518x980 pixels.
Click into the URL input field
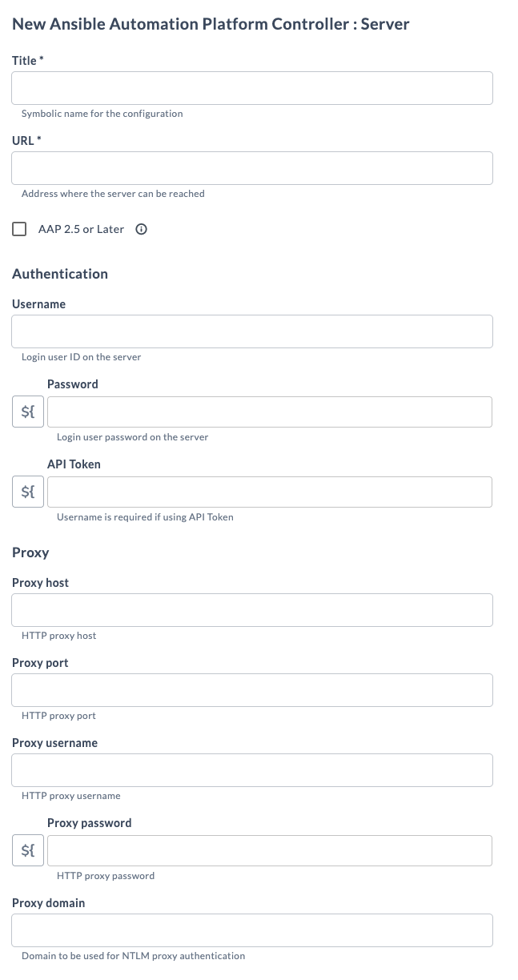coord(252,168)
